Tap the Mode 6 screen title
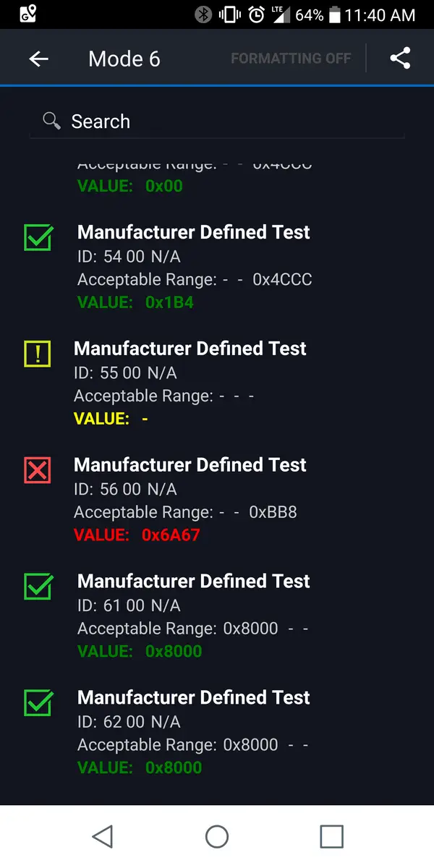 pyautogui.click(x=124, y=59)
